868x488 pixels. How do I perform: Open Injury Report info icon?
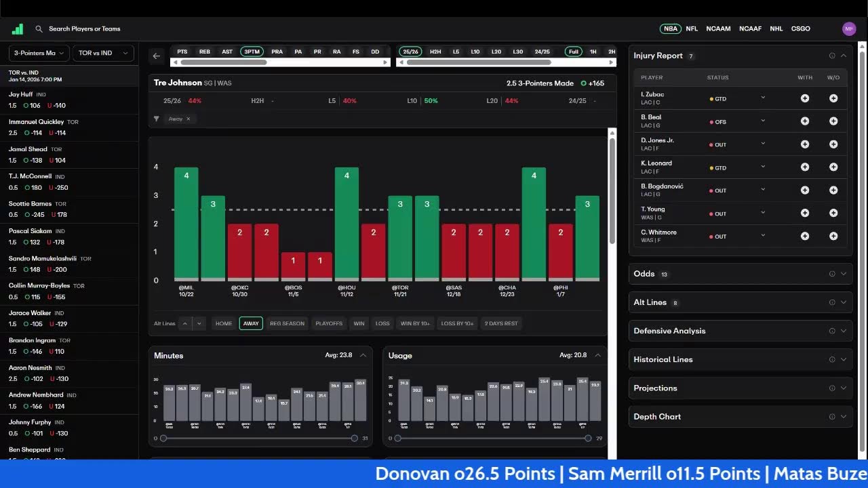coord(832,56)
